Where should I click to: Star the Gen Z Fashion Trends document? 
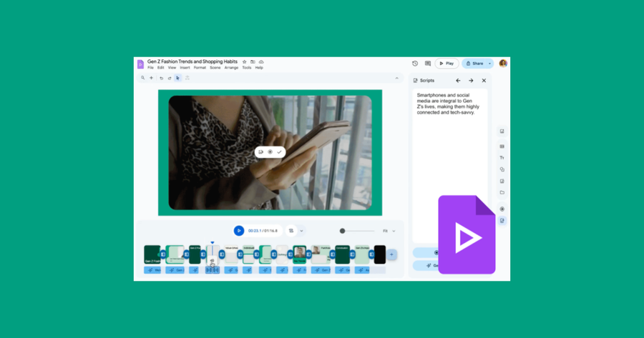click(245, 61)
